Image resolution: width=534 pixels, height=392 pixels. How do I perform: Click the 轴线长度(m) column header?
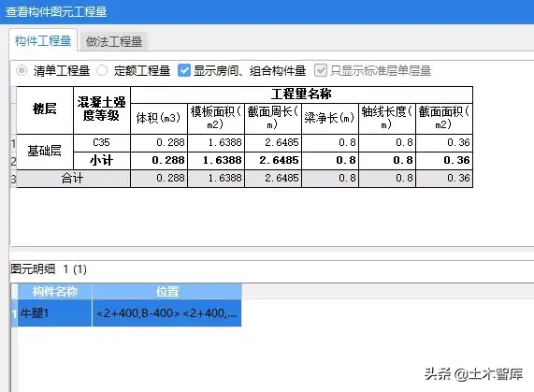tap(387, 119)
